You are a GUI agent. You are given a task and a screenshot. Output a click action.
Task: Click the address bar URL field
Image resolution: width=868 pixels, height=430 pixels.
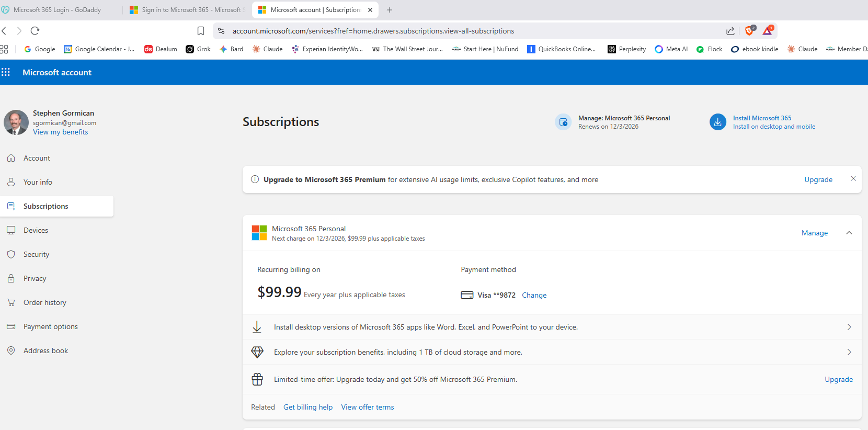click(471, 31)
